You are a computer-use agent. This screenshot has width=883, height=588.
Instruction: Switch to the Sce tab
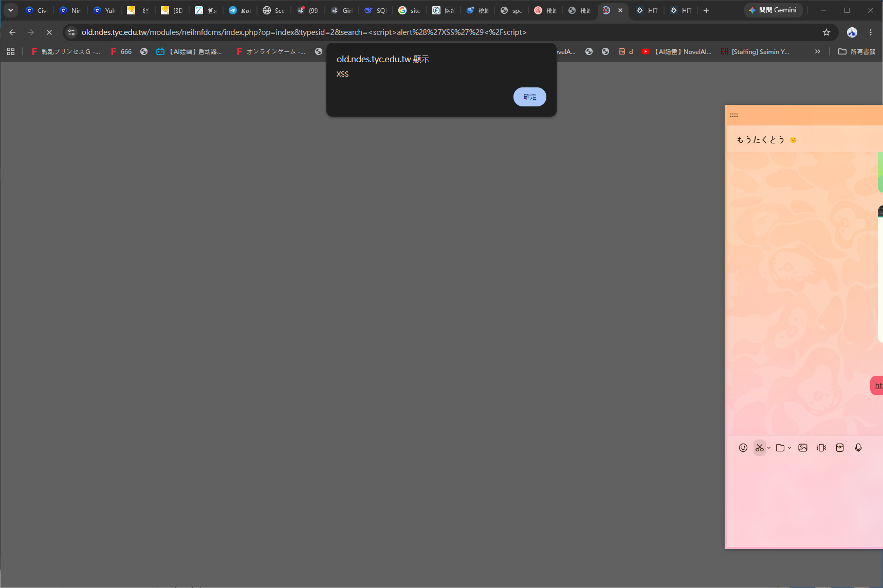click(274, 10)
